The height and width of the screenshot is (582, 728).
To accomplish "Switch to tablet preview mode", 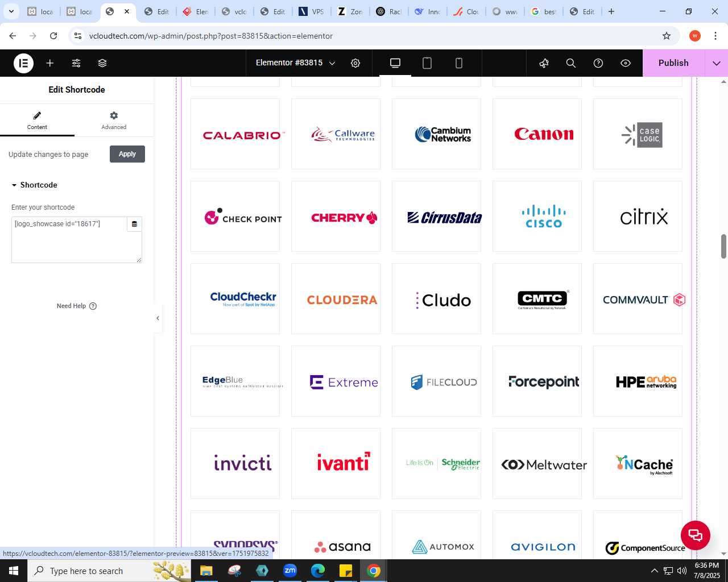I will click(427, 63).
